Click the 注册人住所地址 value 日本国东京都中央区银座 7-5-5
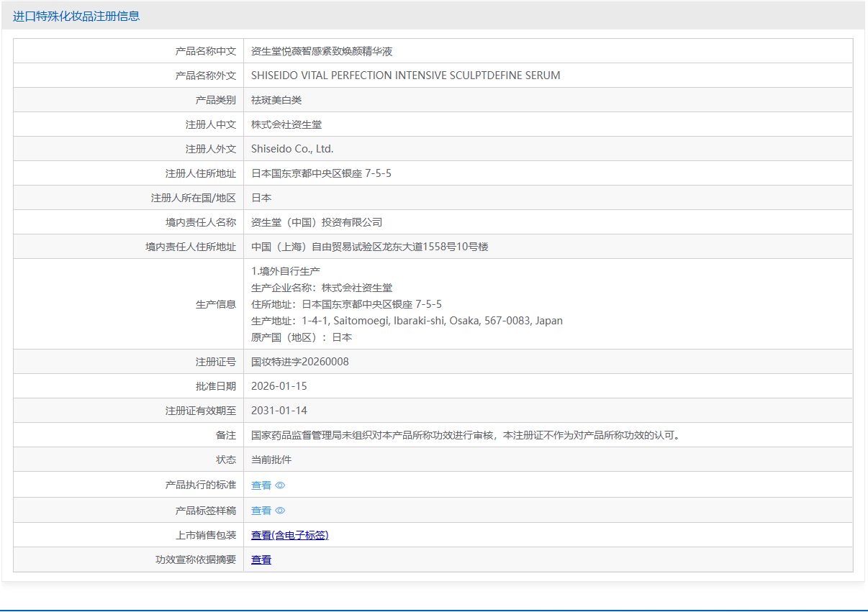 (321, 173)
